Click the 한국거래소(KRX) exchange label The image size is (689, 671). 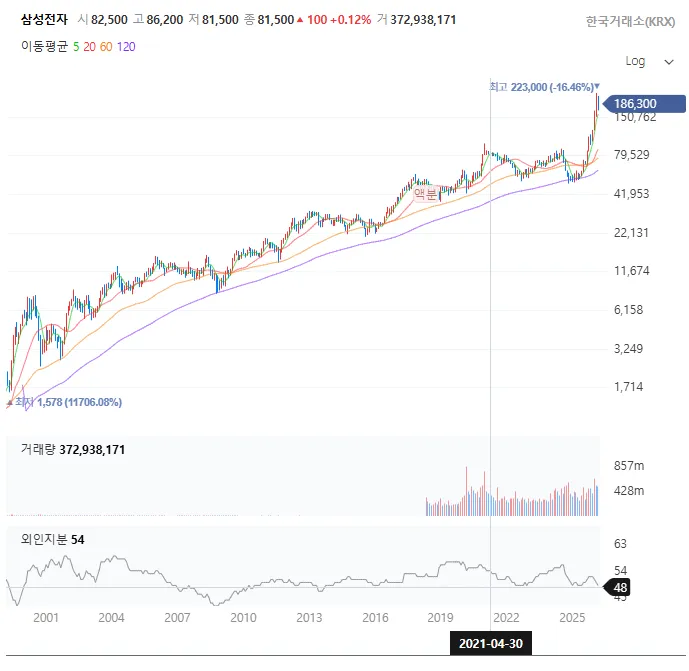pos(630,21)
